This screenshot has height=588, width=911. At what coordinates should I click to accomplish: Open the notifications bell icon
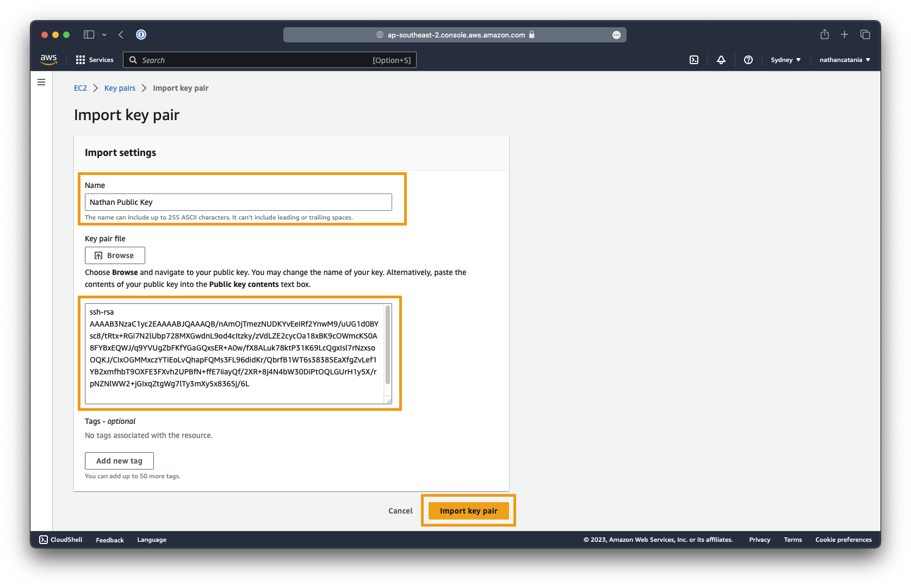click(721, 60)
